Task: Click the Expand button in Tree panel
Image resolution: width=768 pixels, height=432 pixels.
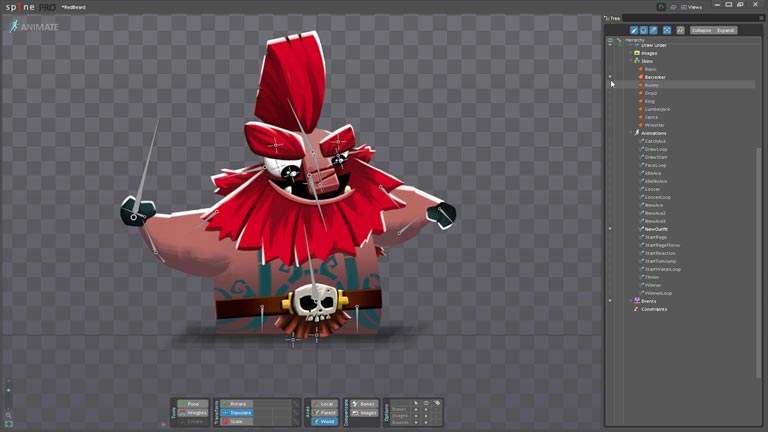Action: pyautogui.click(x=725, y=30)
